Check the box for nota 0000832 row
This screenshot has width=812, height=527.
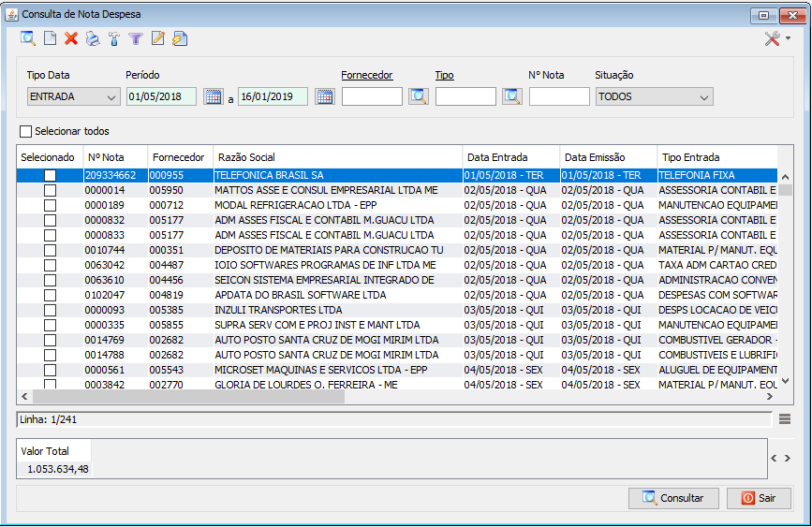(x=50, y=221)
